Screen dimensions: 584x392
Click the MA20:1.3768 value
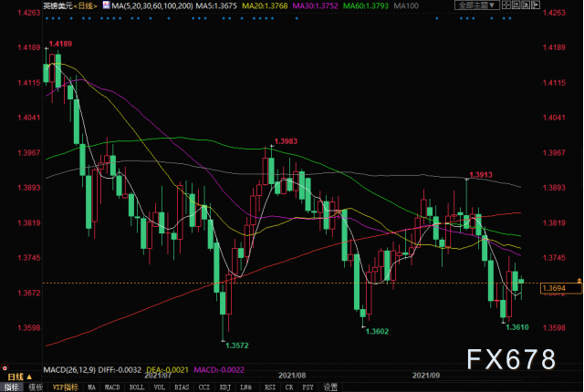click(x=265, y=5)
